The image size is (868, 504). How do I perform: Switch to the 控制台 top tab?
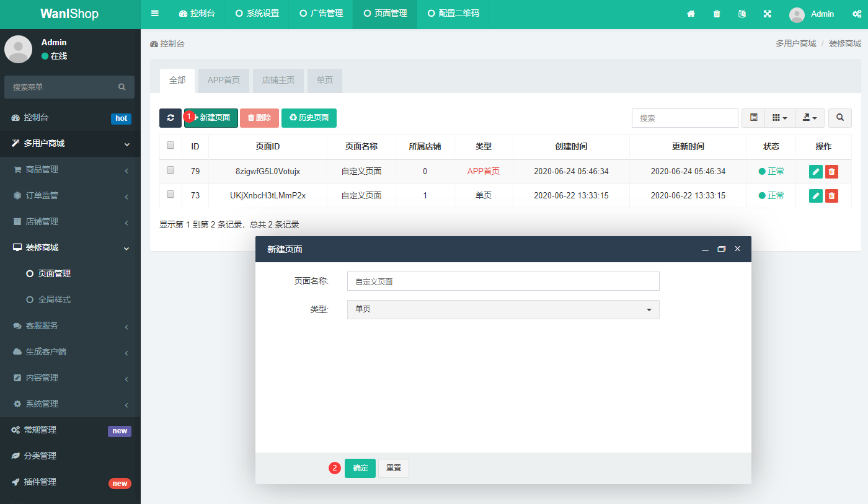(x=197, y=14)
